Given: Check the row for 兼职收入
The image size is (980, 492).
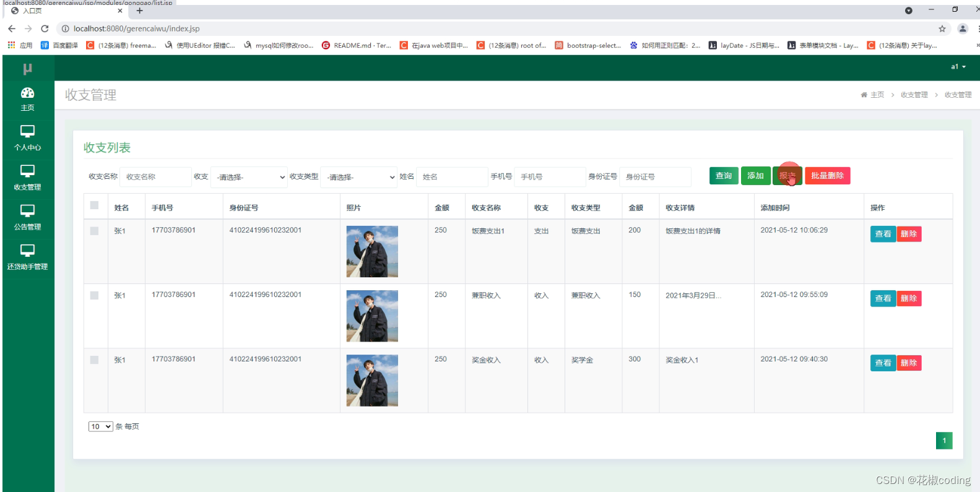Looking at the screenshot, I should pyautogui.click(x=94, y=295).
